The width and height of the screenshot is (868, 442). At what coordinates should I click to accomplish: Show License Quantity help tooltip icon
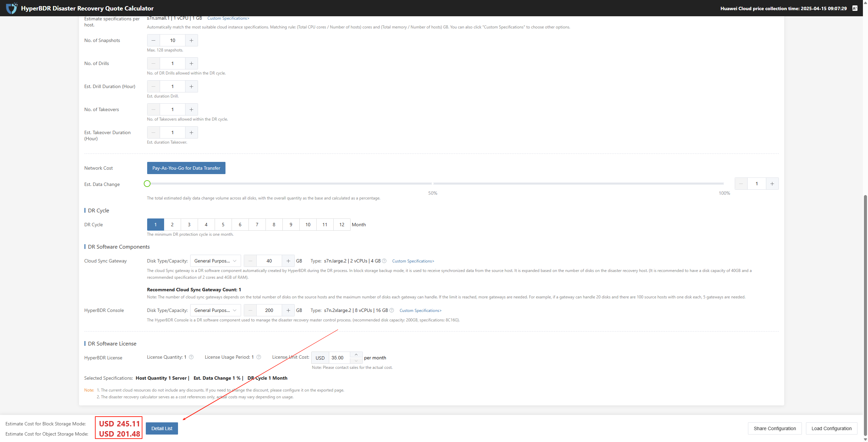[191, 357]
